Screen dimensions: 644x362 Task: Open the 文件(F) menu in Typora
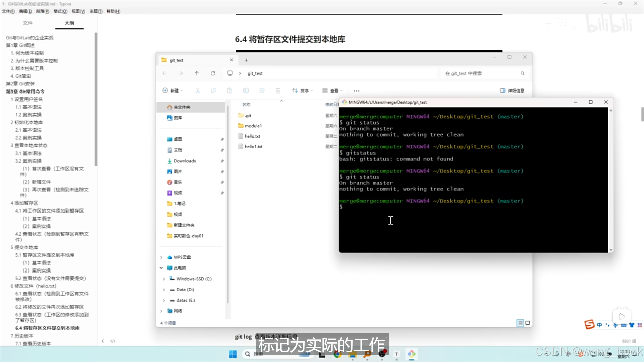pos(8,11)
